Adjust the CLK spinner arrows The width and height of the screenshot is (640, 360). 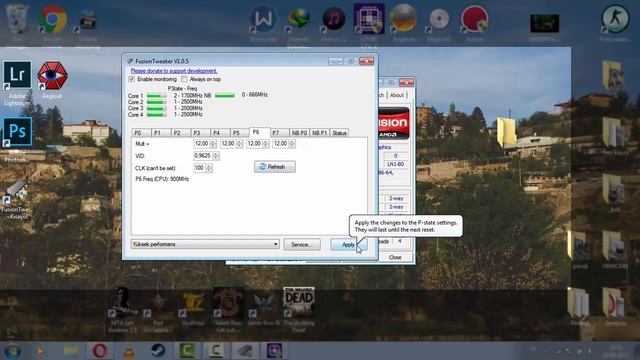(209, 168)
